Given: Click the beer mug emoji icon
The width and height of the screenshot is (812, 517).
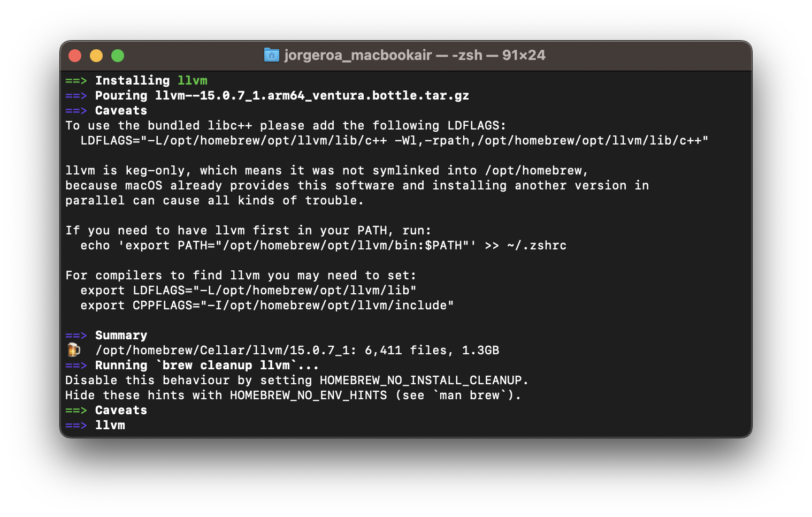Looking at the screenshot, I should 73,350.
